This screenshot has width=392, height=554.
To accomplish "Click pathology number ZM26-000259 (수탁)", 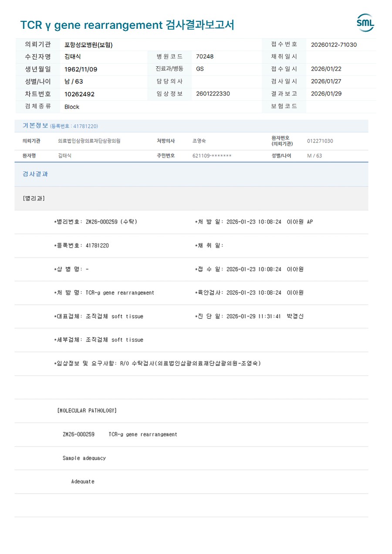I will [95, 222].
